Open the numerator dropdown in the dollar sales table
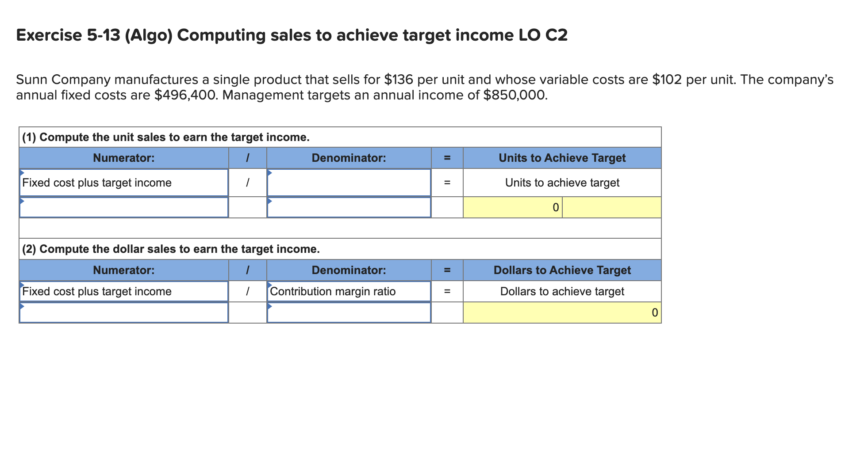 [x=124, y=291]
